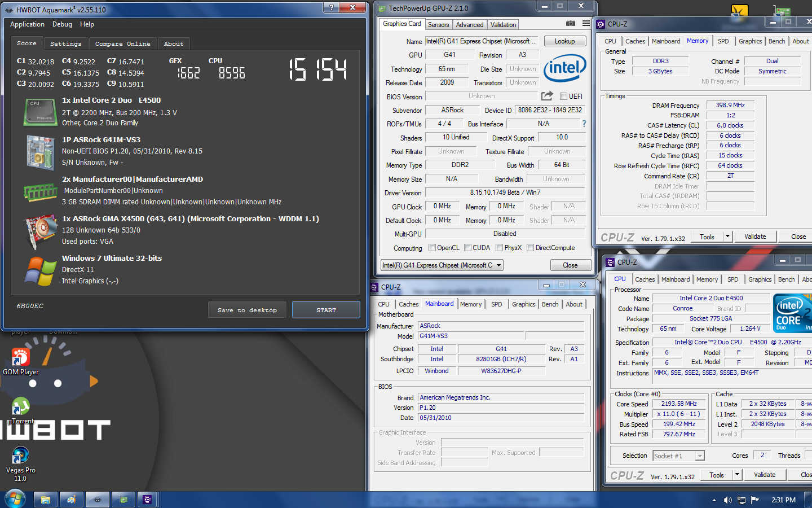Open the Windows Start button
The width and height of the screenshot is (812, 508).
[15, 500]
